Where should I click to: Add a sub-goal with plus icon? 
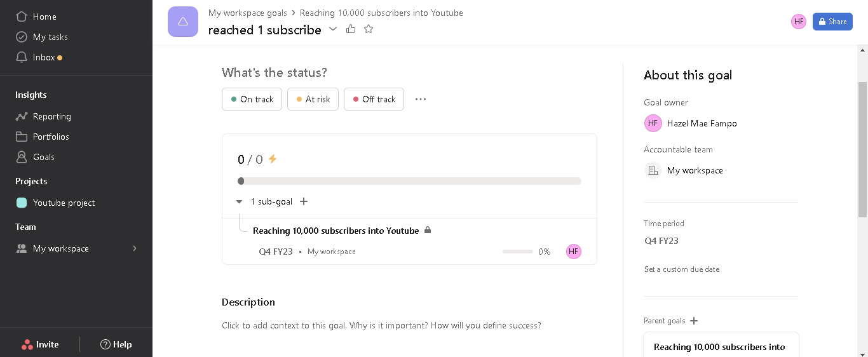(304, 201)
